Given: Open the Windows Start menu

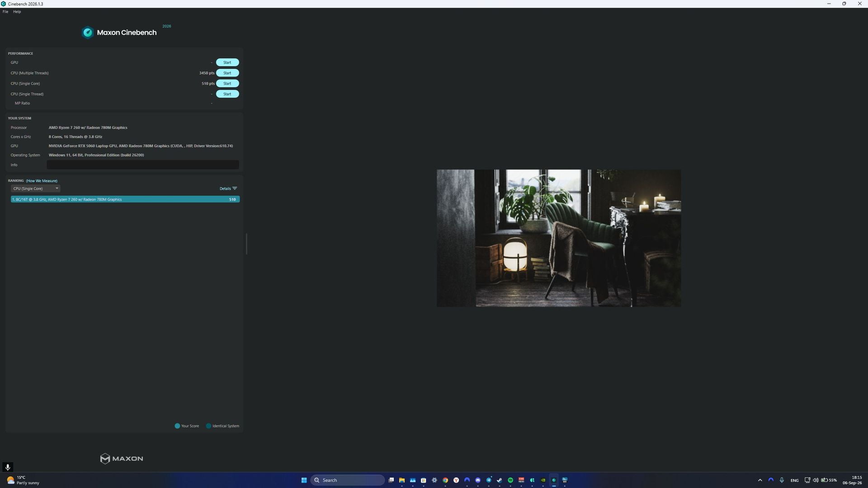Looking at the screenshot, I should point(304,480).
